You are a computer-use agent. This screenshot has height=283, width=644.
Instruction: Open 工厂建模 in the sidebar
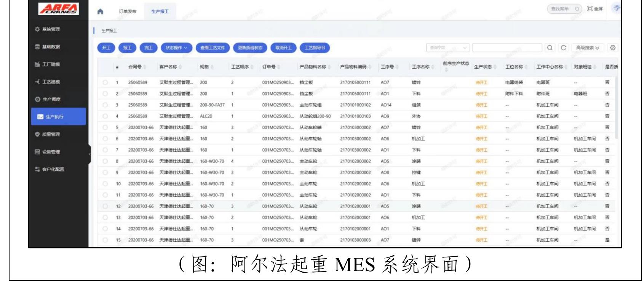[51, 64]
